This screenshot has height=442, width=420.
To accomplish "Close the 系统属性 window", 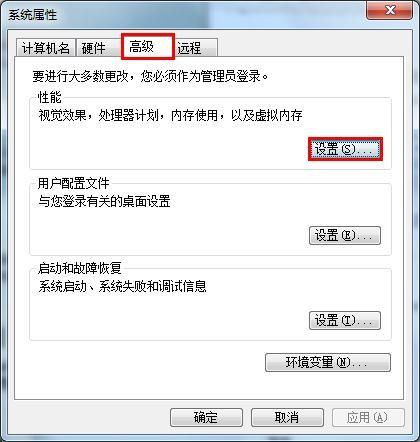I will pos(389,10).
